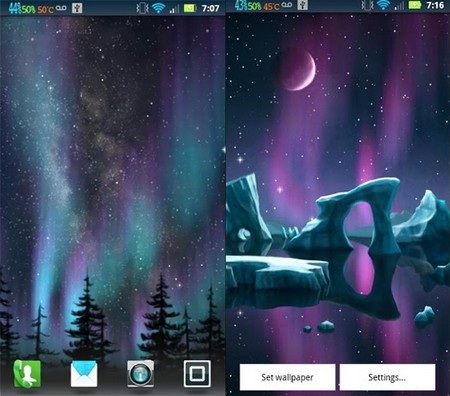
Task: Tap the orange 45°C temperature indicator
Action: tap(271, 6)
